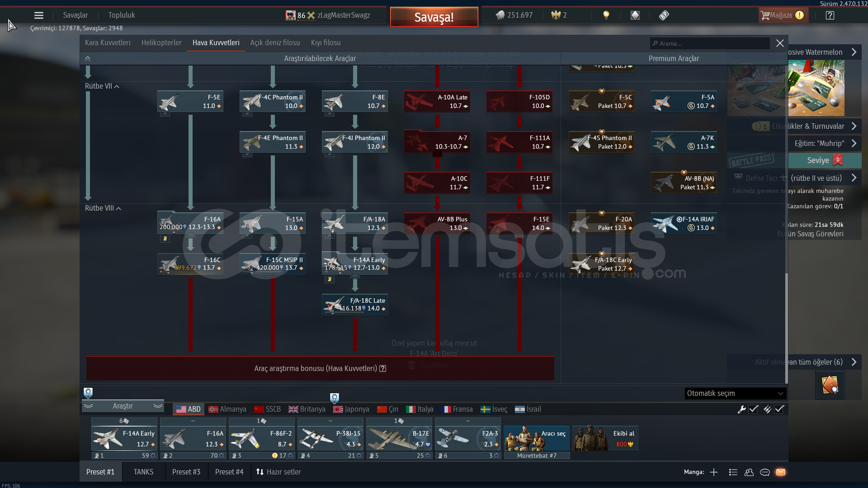
Task: Open the contacts friends icon
Action: click(749, 472)
